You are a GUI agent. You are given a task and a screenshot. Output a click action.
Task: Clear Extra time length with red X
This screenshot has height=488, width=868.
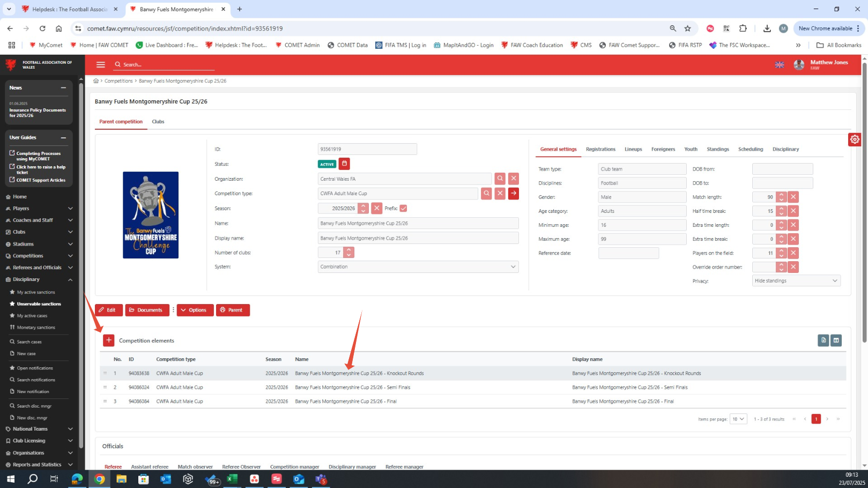(793, 225)
